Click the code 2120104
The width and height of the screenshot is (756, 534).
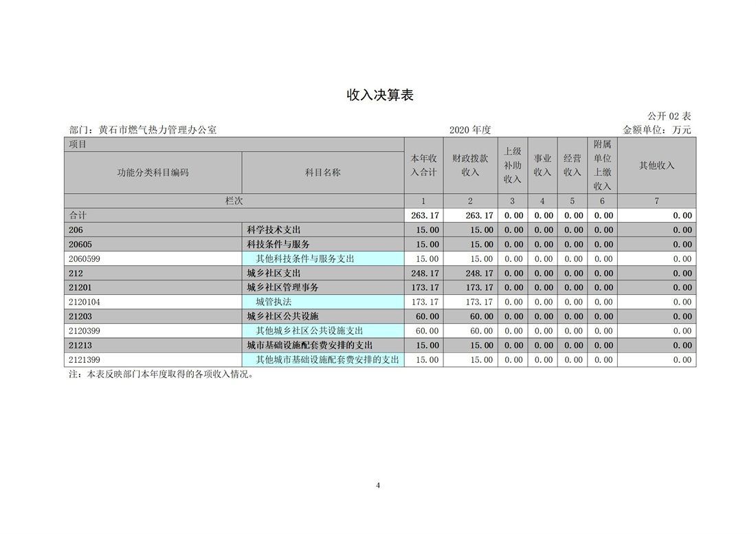click(x=85, y=302)
